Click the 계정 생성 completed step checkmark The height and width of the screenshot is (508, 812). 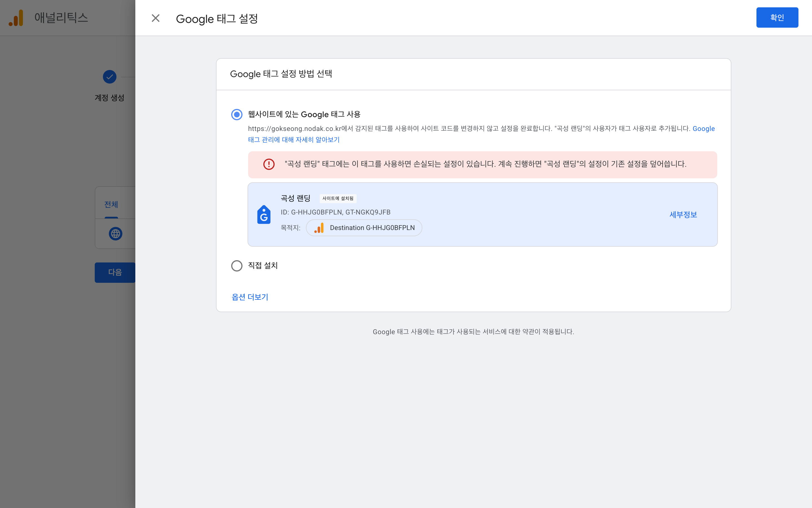[x=109, y=77]
